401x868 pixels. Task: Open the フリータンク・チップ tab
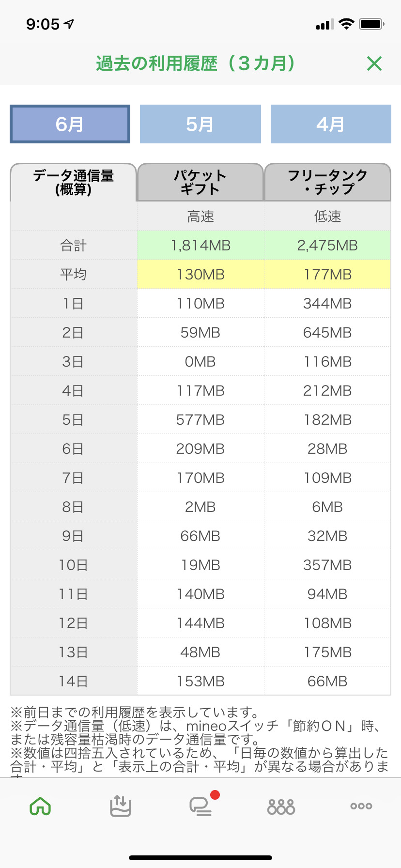327,182
